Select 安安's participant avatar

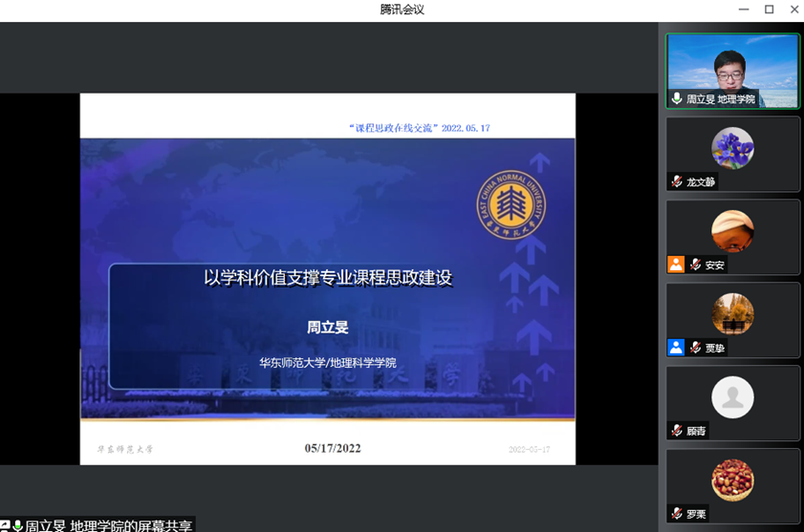732,231
